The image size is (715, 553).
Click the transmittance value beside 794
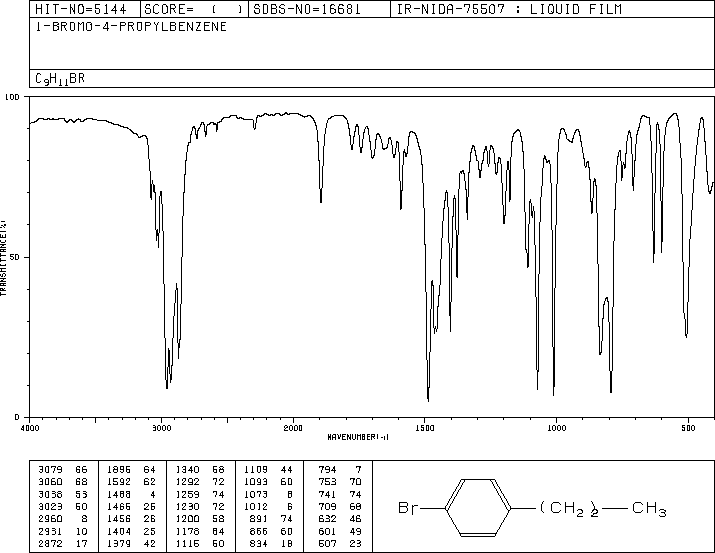358,470
